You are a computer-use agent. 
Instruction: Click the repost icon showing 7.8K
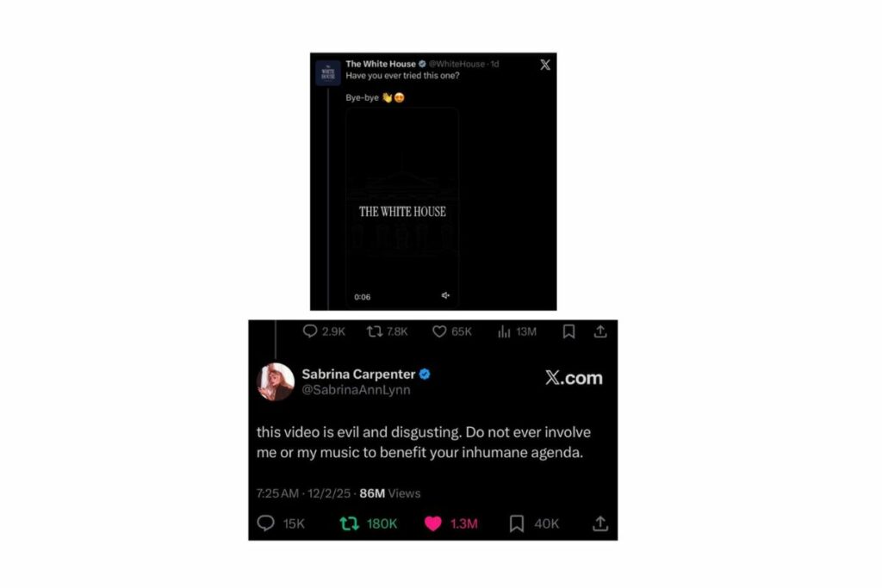[x=375, y=331]
